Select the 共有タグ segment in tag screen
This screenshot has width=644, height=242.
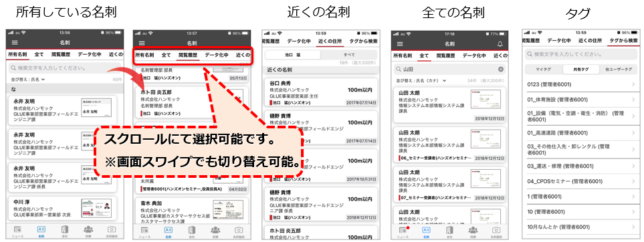(580, 70)
